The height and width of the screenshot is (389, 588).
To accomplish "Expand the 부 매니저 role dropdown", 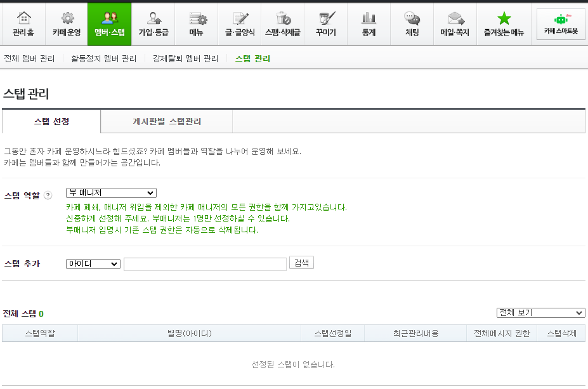I will click(x=112, y=193).
